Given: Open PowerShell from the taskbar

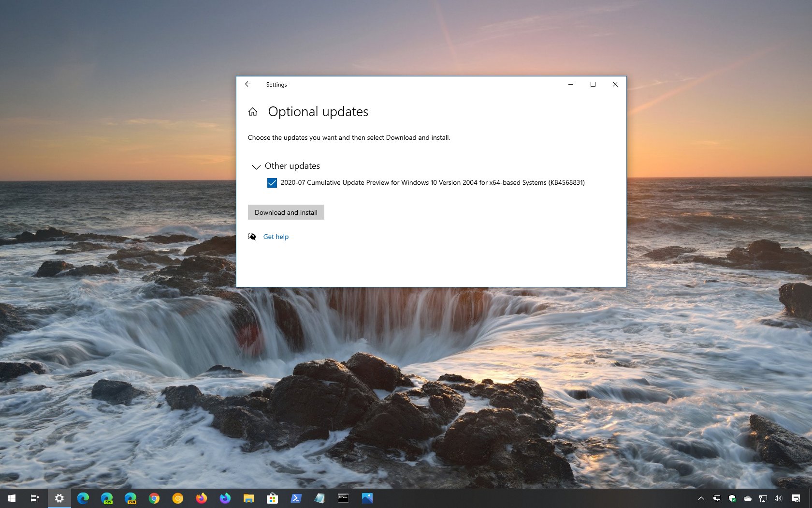Looking at the screenshot, I should pos(296,498).
